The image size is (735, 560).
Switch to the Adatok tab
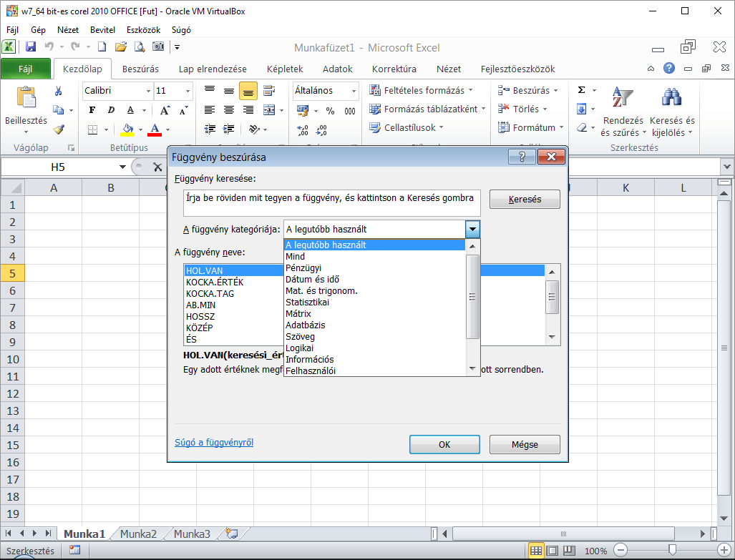[x=338, y=69]
